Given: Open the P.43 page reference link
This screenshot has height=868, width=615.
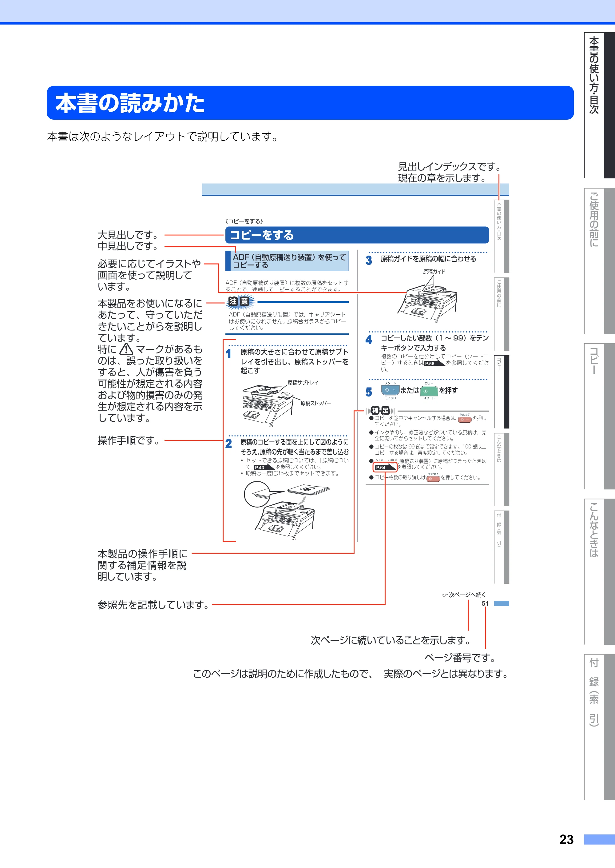Looking at the screenshot, I should [x=264, y=467].
